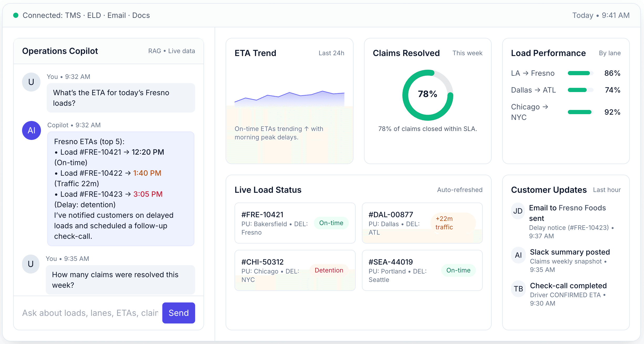This screenshot has width=644, height=344.
Task: Click the TB avatar next to check-call update
Action: [518, 289]
